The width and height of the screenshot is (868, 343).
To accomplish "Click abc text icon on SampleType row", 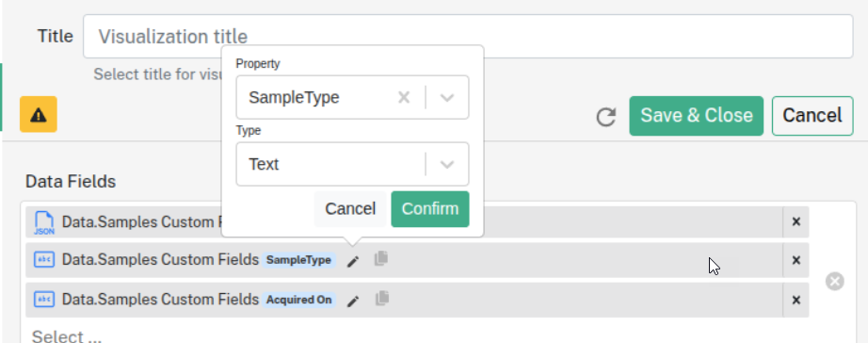I will [44, 260].
